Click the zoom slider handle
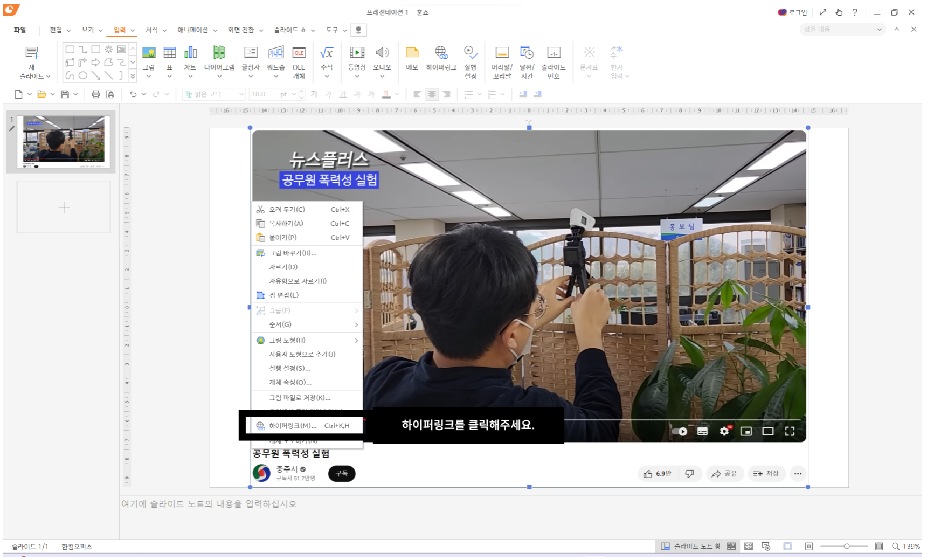 pyautogui.click(x=847, y=546)
